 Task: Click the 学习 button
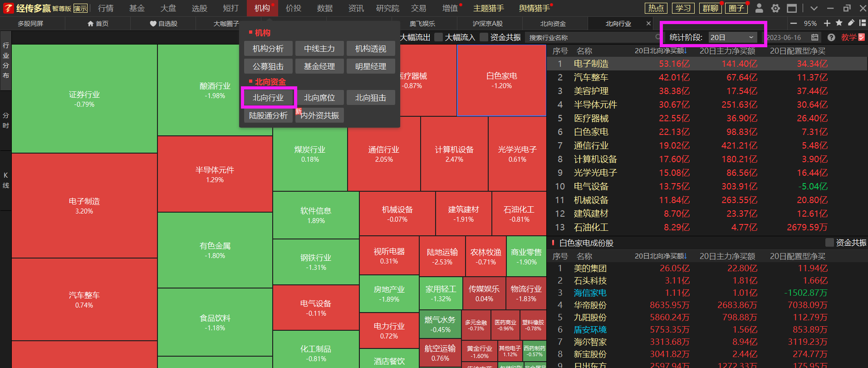tap(683, 8)
